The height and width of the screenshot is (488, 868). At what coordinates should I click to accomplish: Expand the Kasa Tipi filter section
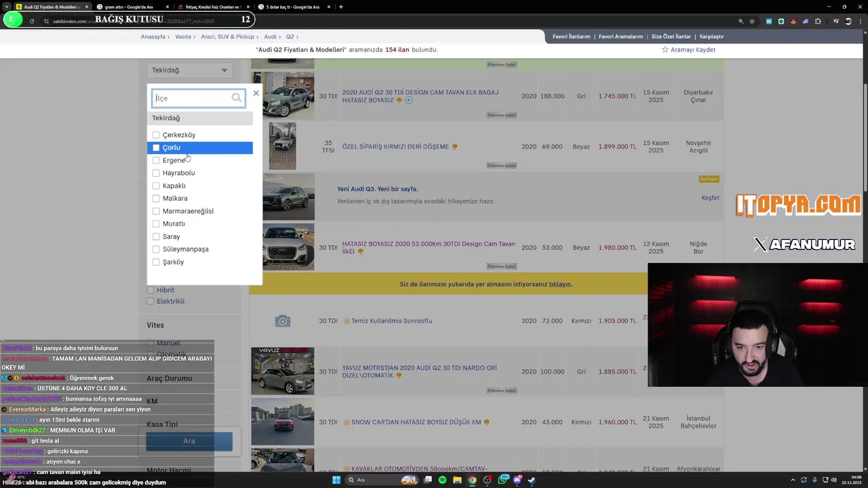[x=162, y=424]
